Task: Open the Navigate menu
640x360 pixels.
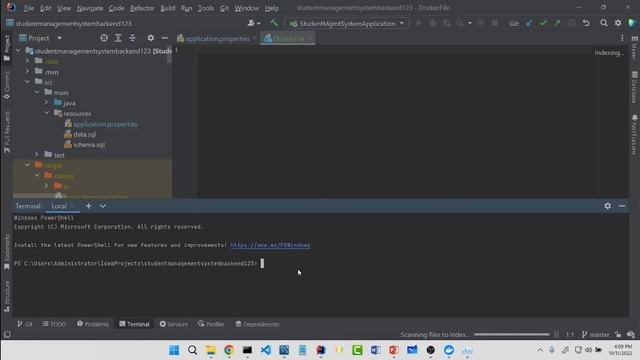Action: (90, 8)
